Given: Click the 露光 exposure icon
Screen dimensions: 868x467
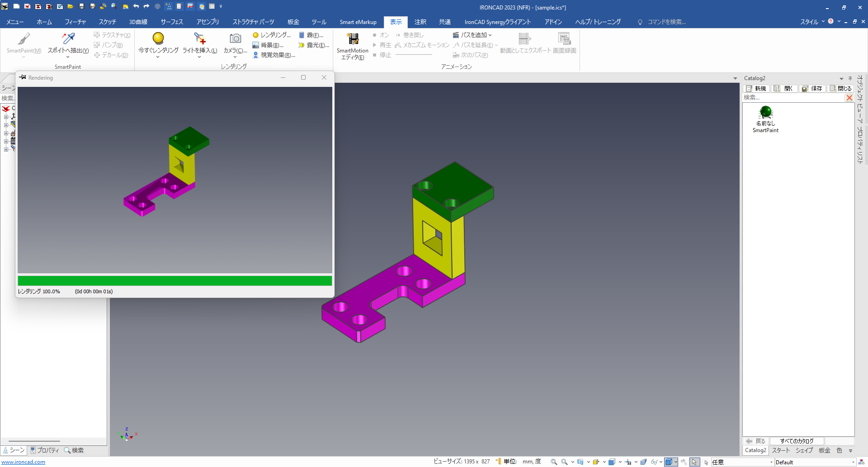Looking at the screenshot, I should [302, 45].
